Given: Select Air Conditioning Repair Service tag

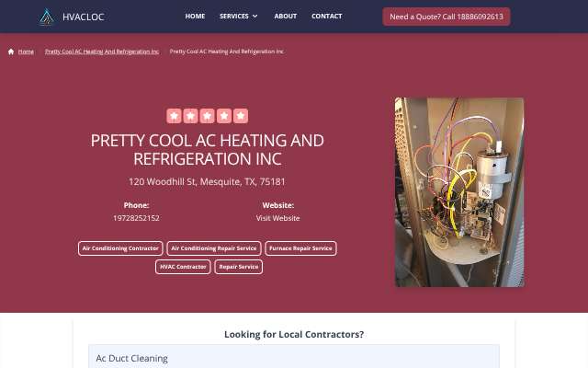Looking at the screenshot, I should point(214,248).
